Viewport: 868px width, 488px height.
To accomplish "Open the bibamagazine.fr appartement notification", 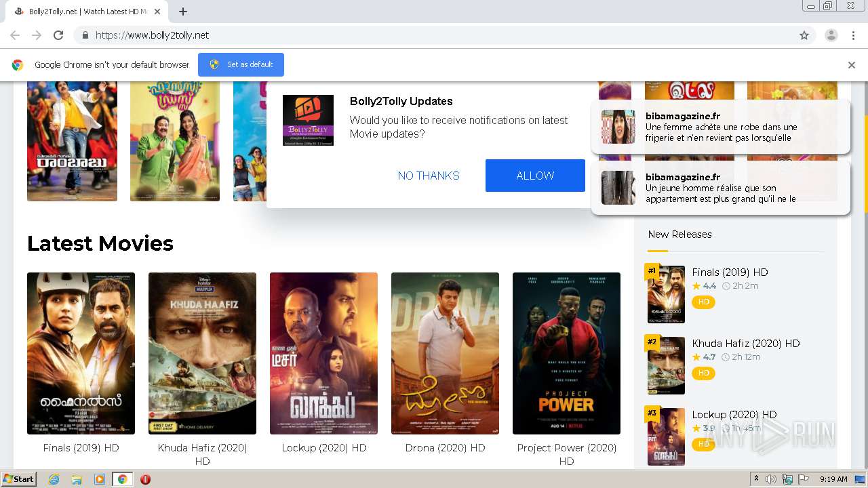I will (x=720, y=188).
